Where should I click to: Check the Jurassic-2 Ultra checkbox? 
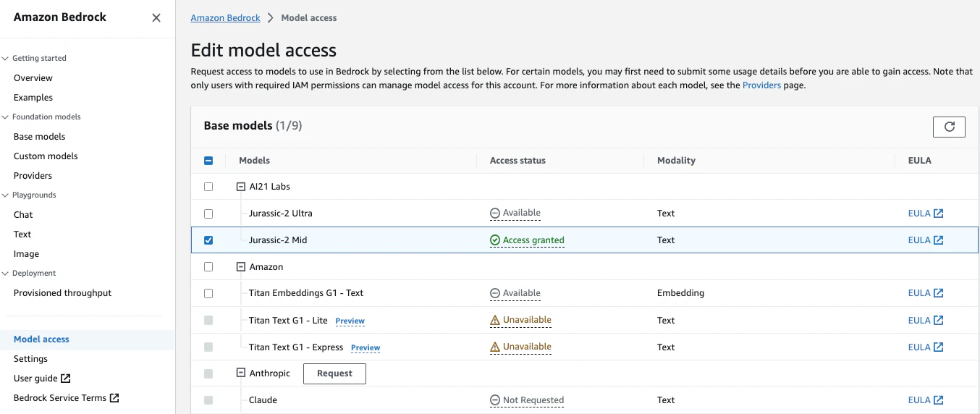tap(208, 214)
